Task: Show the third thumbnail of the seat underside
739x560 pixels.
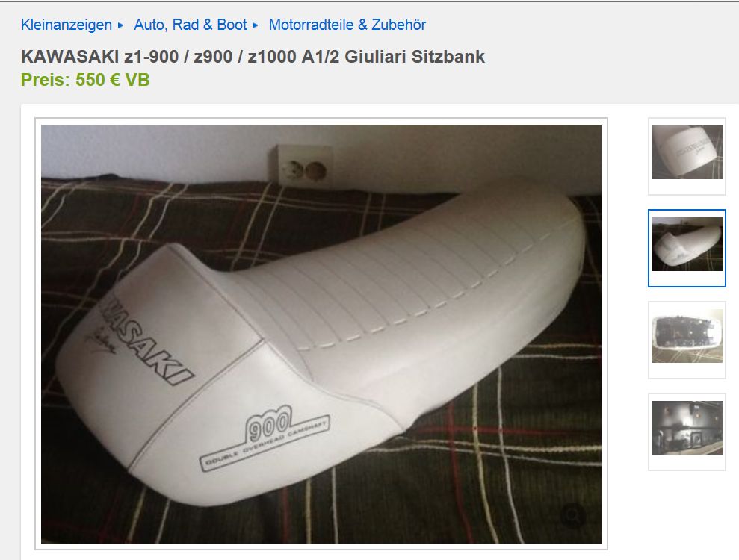Action: click(x=687, y=340)
